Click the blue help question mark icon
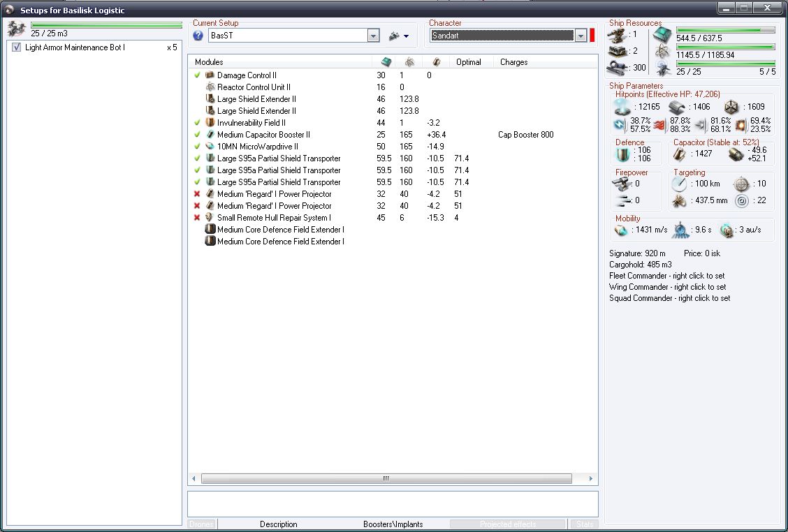 198,35
